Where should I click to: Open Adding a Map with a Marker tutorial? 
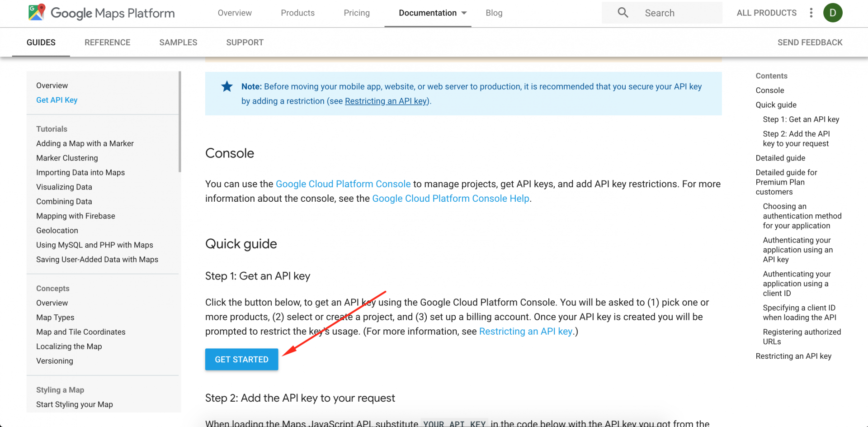pos(85,143)
